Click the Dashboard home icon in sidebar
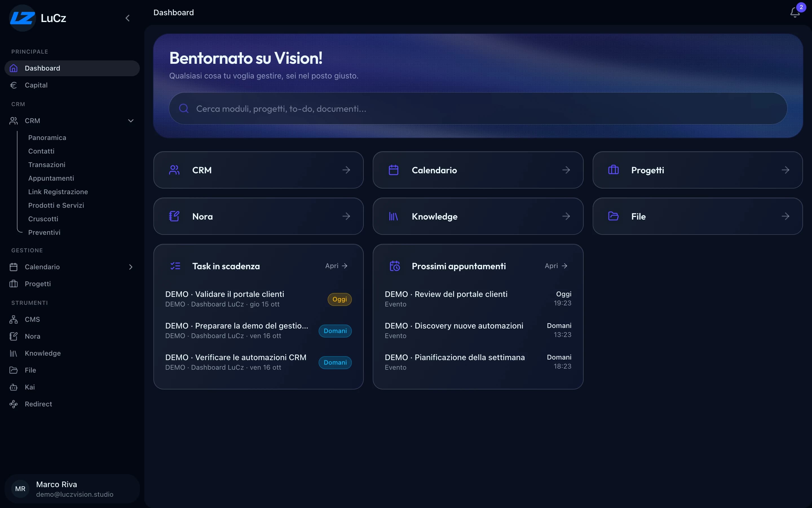The height and width of the screenshot is (508, 812). point(14,68)
